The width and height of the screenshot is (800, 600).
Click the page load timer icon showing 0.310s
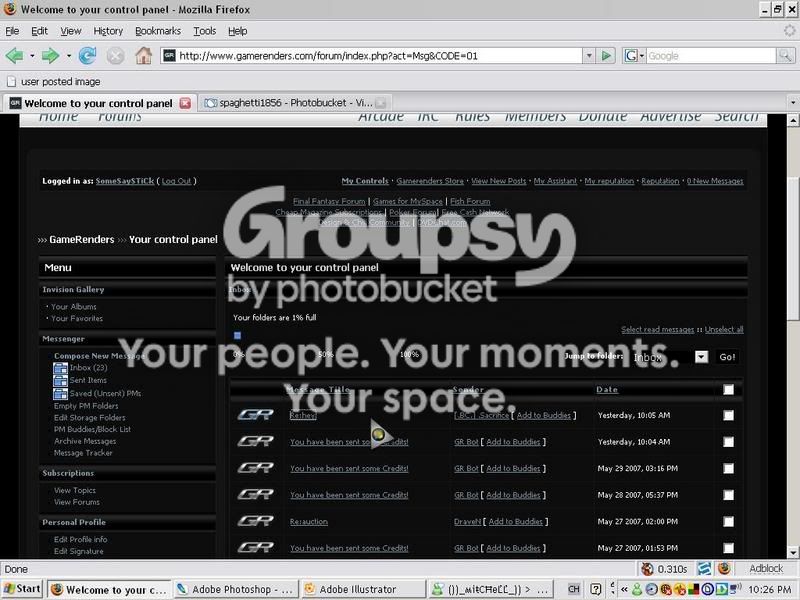(x=647, y=569)
